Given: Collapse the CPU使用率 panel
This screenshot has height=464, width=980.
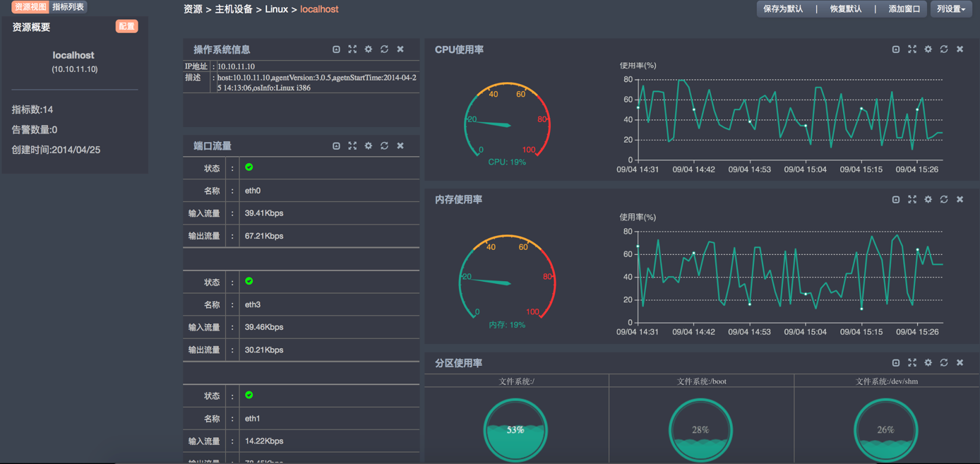Looking at the screenshot, I should [x=896, y=49].
